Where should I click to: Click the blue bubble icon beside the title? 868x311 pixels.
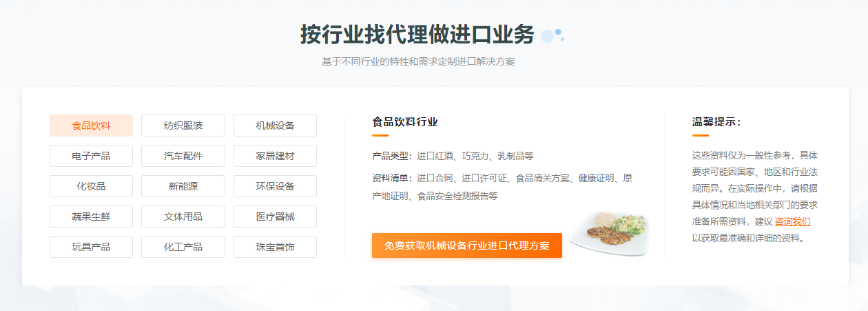[552, 34]
